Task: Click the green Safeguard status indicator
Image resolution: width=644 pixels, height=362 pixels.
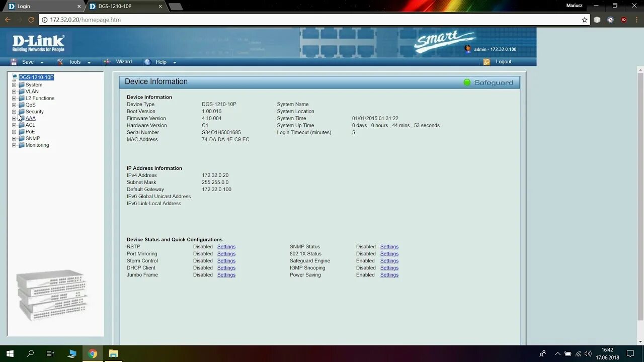Action: [467, 82]
